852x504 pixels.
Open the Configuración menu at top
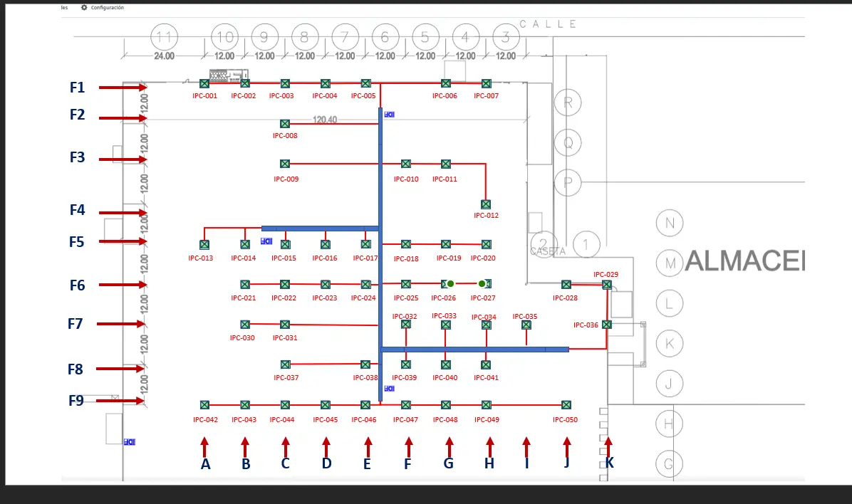(x=103, y=8)
